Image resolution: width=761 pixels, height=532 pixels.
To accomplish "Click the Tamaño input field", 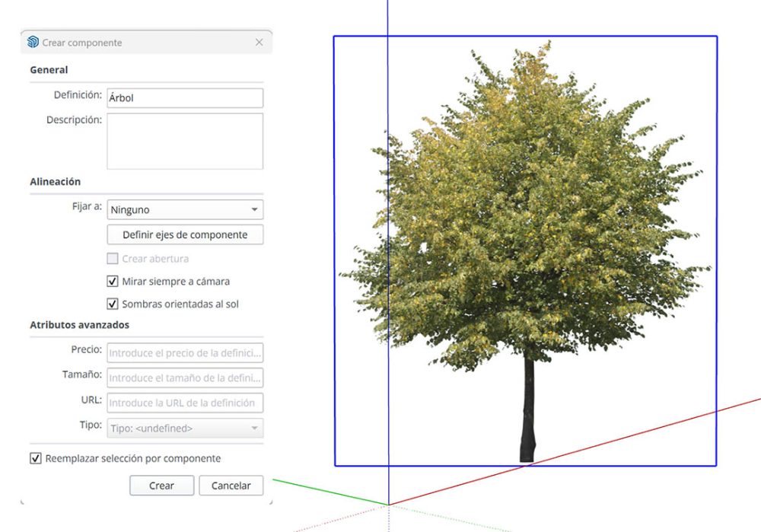I will click(185, 377).
